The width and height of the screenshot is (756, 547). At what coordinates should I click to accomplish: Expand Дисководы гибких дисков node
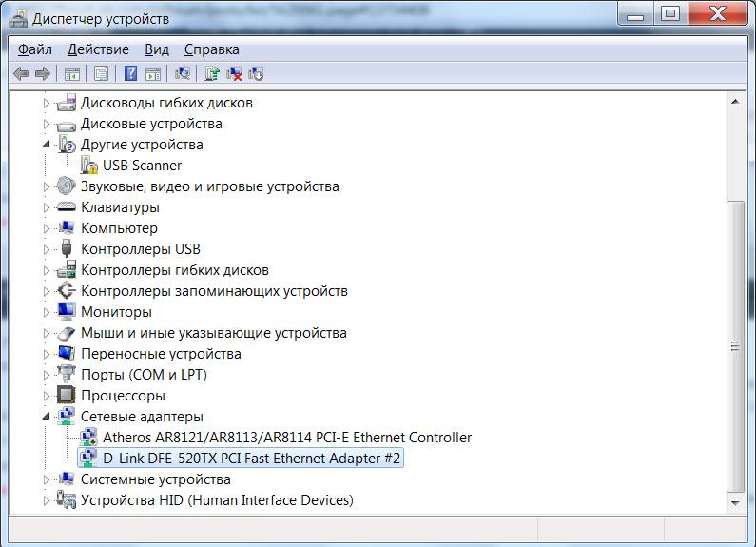coord(47,103)
